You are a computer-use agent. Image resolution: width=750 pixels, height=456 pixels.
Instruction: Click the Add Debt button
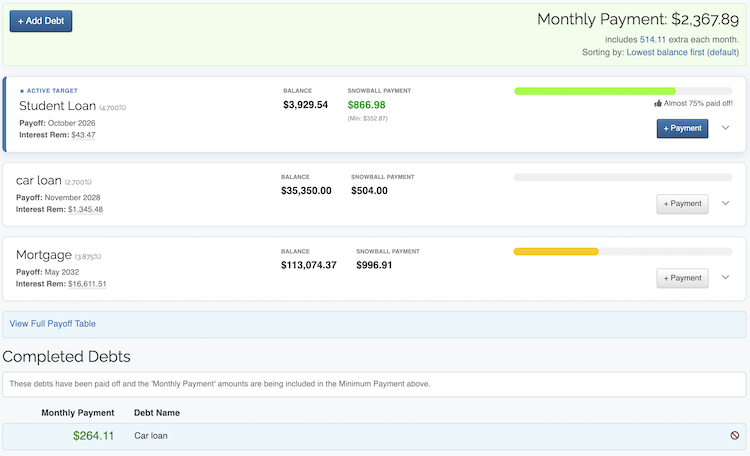click(41, 21)
